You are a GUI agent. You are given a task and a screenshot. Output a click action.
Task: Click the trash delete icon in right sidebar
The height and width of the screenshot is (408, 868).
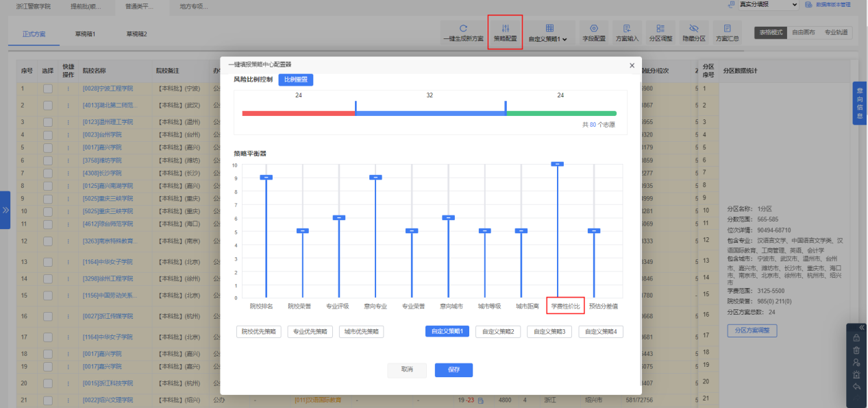(x=856, y=350)
